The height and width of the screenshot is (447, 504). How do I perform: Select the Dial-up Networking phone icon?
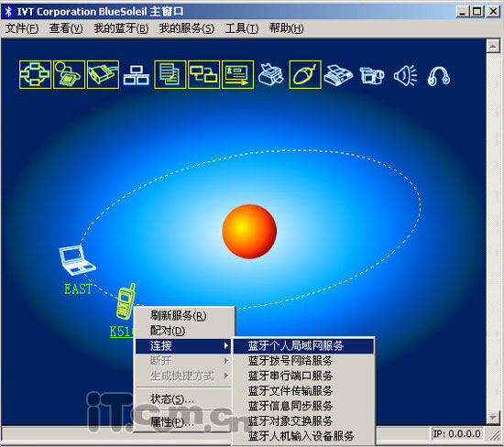69,74
